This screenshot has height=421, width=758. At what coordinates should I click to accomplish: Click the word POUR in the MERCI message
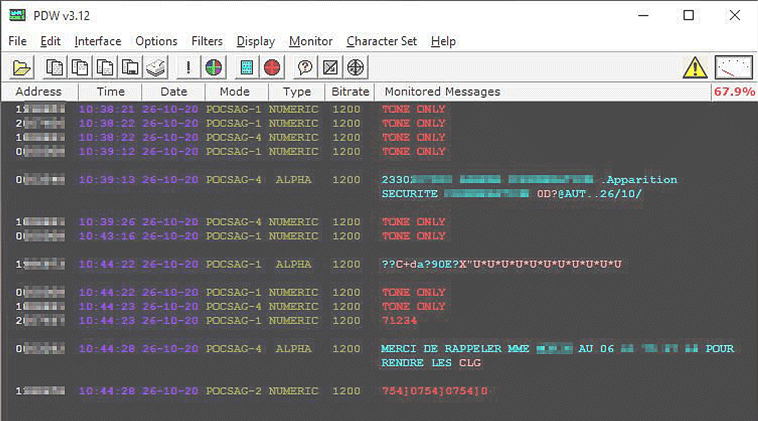719,348
